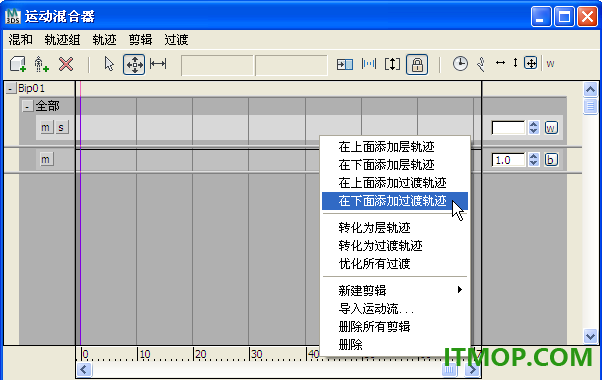
Task: Click the second empty toolbar text field
Action: click(x=291, y=65)
